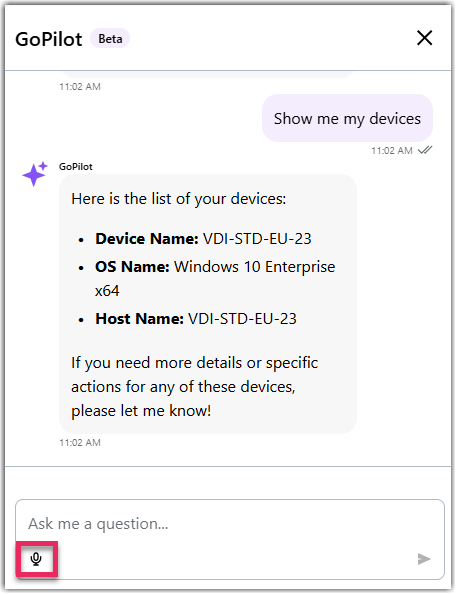Click the 11:02 AM timestamp at the top of the chat

click(80, 87)
